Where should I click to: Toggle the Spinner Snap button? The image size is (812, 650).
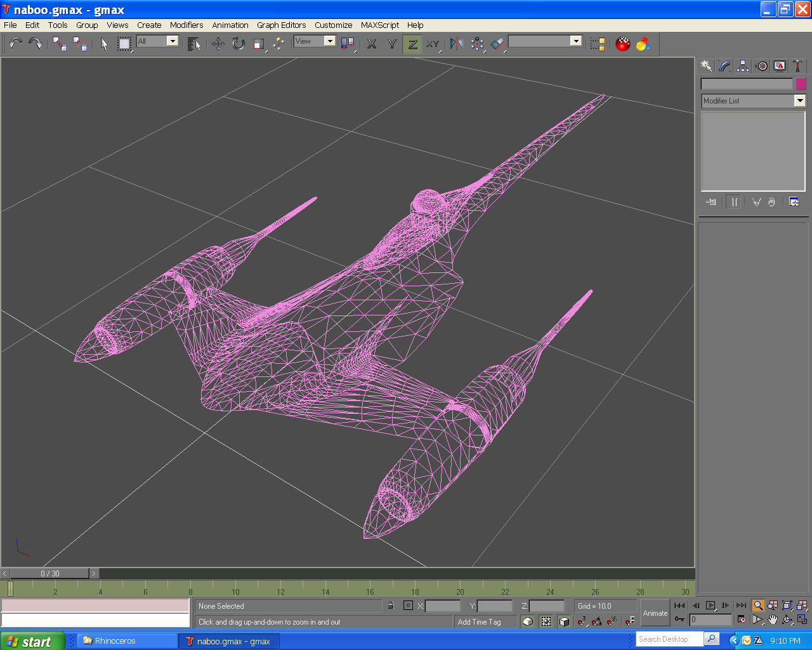tap(630, 621)
